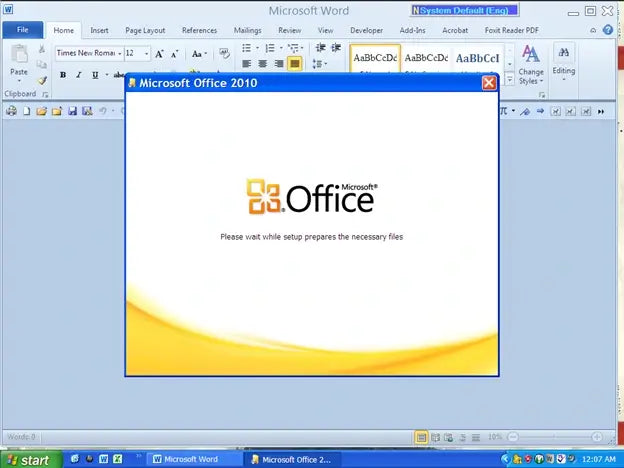Toggle Align Text Left
Viewport: 624px width, 468px height.
(246, 63)
